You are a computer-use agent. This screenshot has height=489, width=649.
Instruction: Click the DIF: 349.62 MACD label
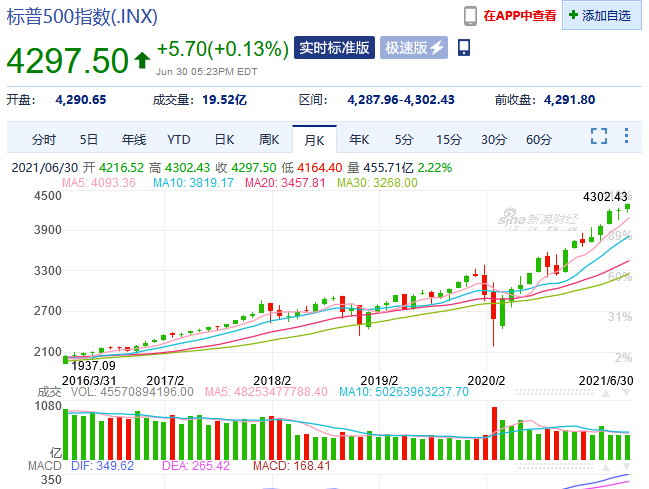(103, 466)
